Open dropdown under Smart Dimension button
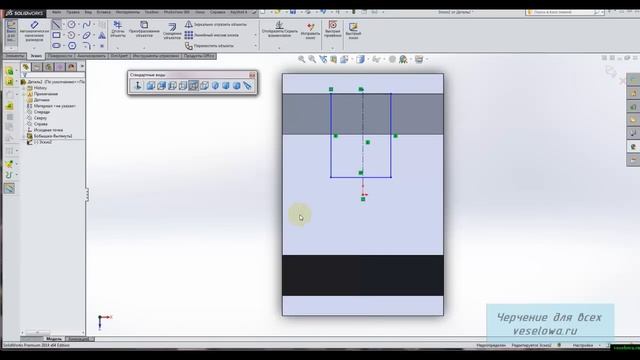Viewport: 640px width, 360px height. click(x=34, y=48)
